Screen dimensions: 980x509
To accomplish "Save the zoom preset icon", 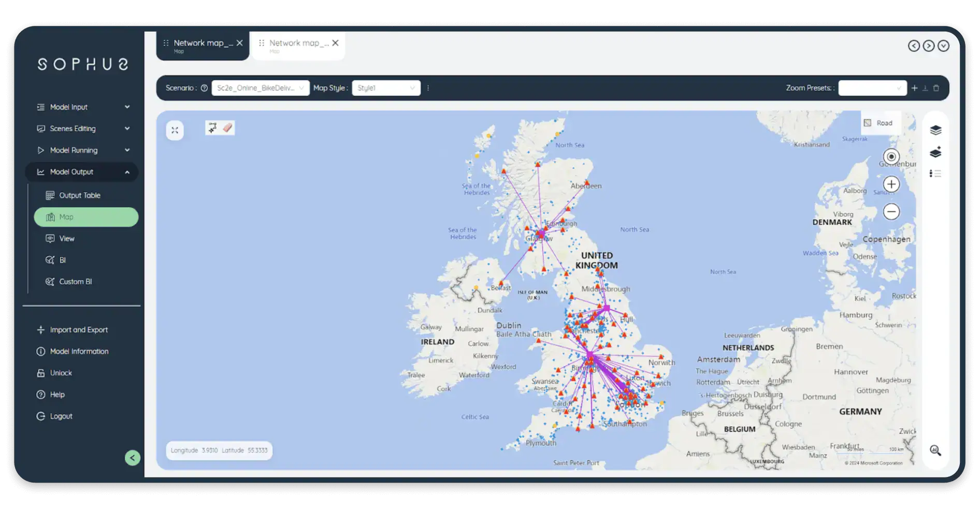I will click(x=925, y=88).
